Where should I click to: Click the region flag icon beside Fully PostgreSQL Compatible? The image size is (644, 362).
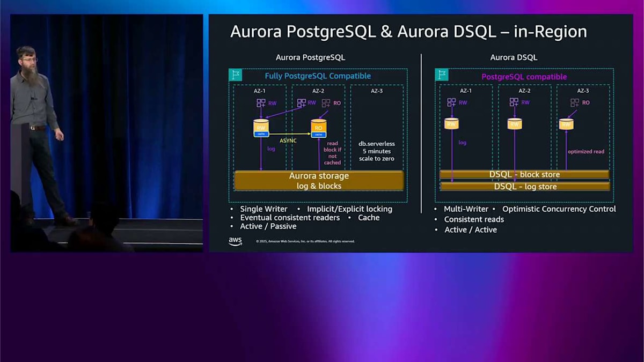point(235,75)
